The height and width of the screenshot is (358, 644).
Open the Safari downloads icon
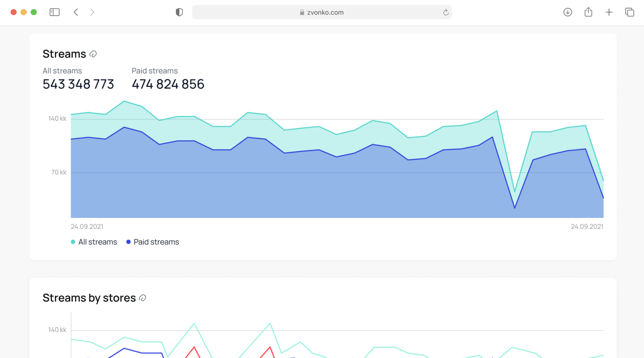pyautogui.click(x=568, y=12)
